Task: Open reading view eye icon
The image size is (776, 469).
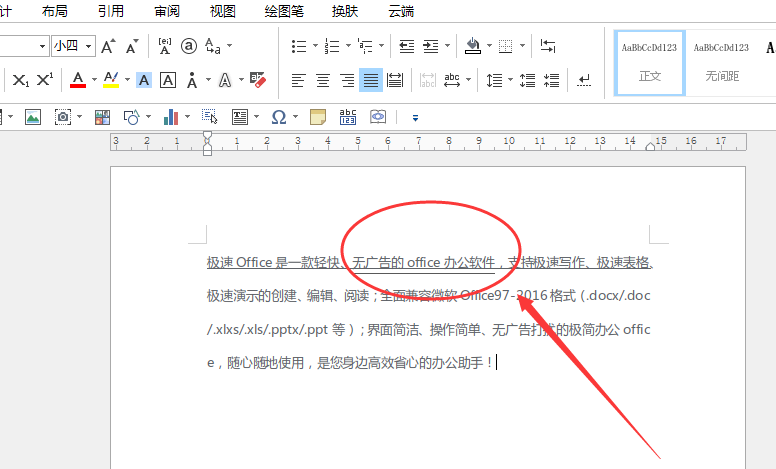Action: pyautogui.click(x=378, y=117)
